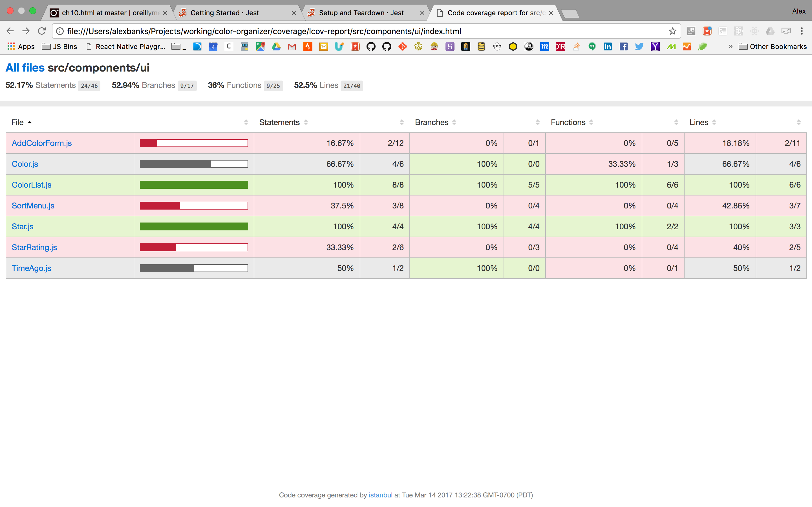Open the Twitter bookmark

point(639,46)
